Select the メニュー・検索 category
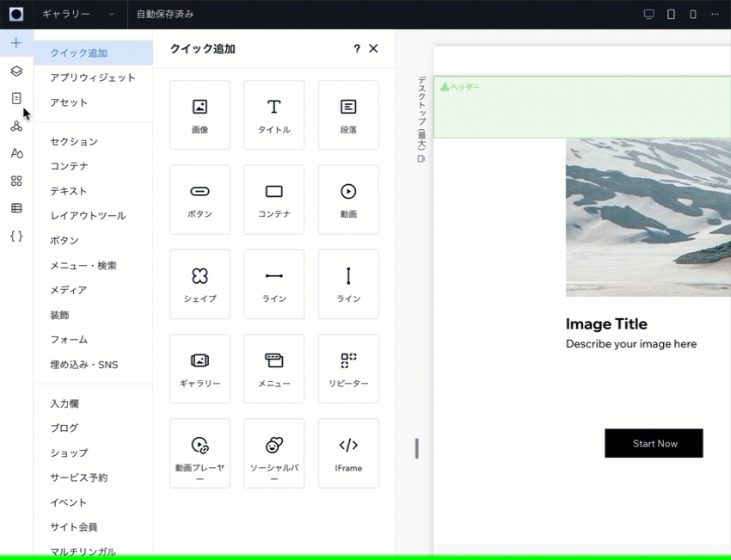This screenshot has height=560, width=731. (83, 266)
